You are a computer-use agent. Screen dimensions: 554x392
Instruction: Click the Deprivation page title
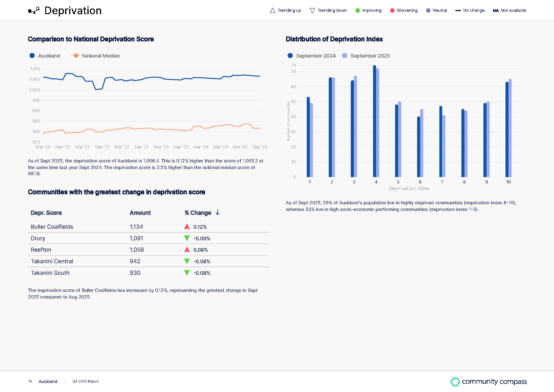73,11
